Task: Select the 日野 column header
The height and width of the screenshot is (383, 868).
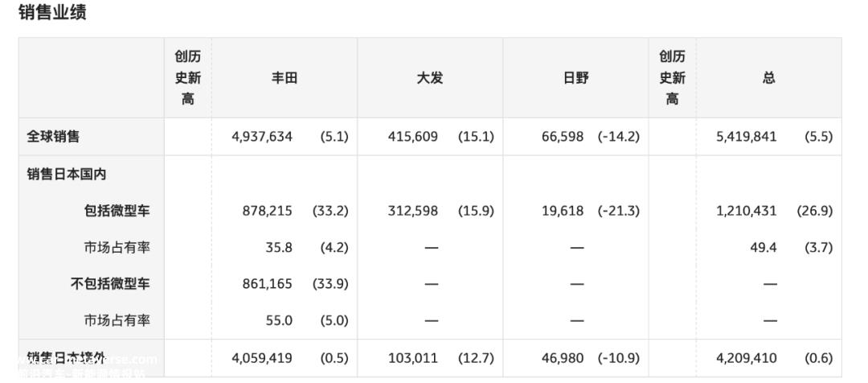Action: [575, 77]
